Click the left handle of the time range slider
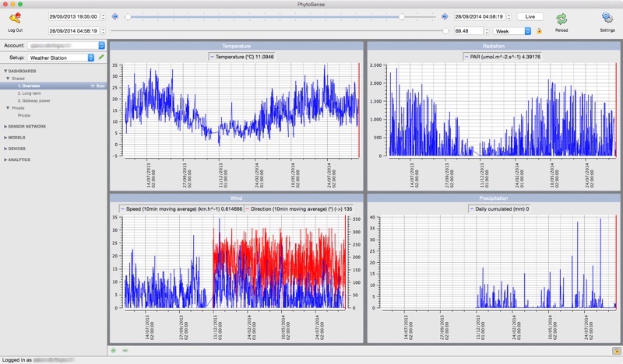 point(128,16)
